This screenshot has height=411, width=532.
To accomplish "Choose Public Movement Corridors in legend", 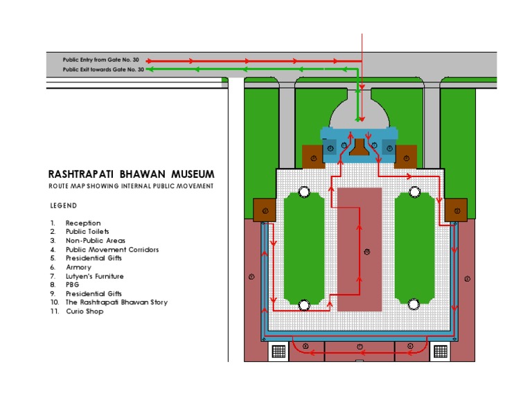I will 112,249.
